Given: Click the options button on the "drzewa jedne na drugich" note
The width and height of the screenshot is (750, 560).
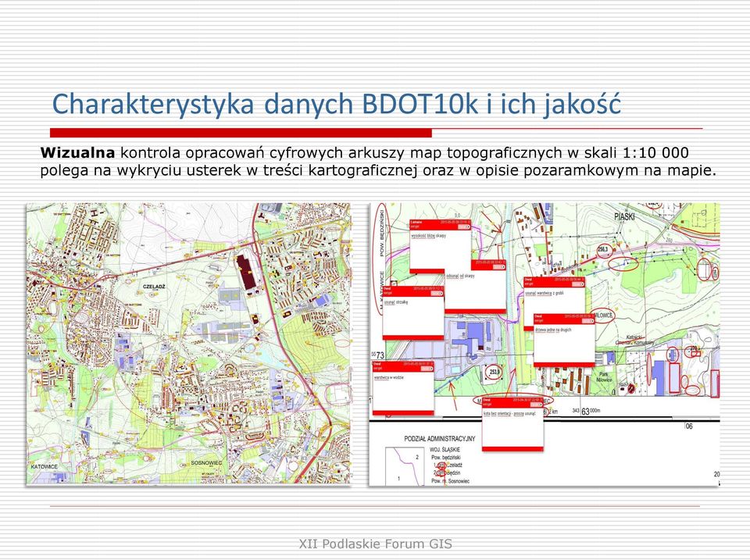Looking at the screenshot, I should [587, 321].
